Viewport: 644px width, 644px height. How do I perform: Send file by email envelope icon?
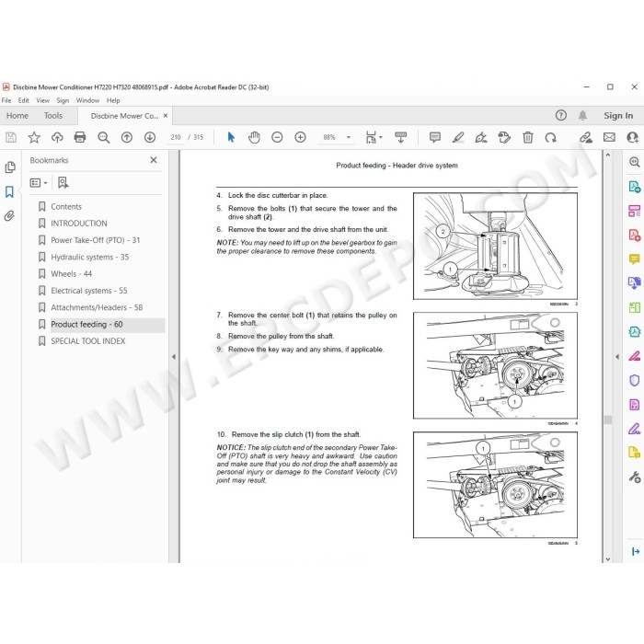(609, 137)
